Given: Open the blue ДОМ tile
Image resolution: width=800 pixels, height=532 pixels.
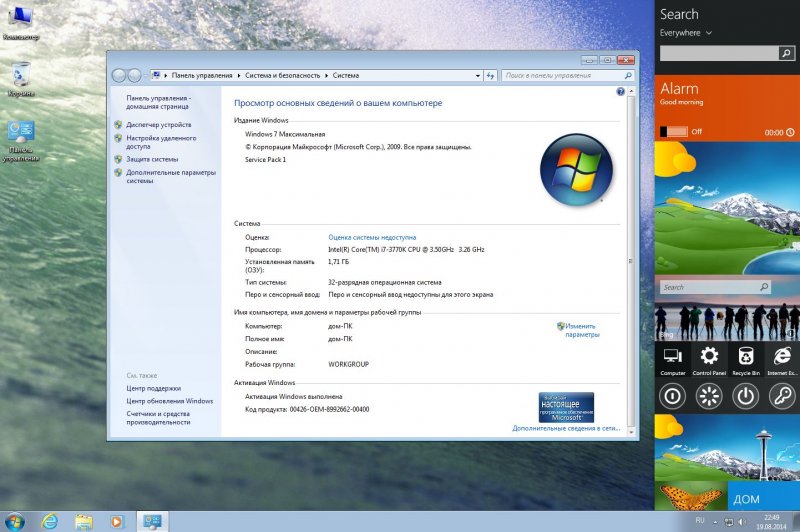Looking at the screenshot, I should [x=764, y=495].
